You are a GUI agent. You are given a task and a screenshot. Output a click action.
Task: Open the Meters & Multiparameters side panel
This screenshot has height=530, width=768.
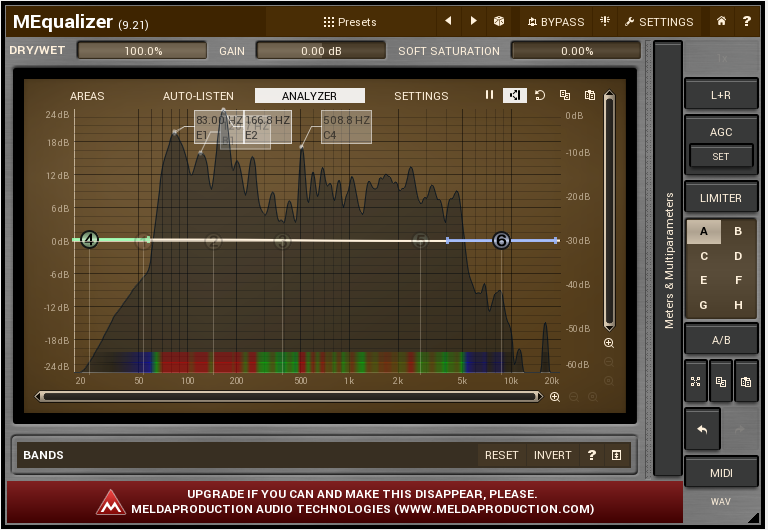point(668,260)
